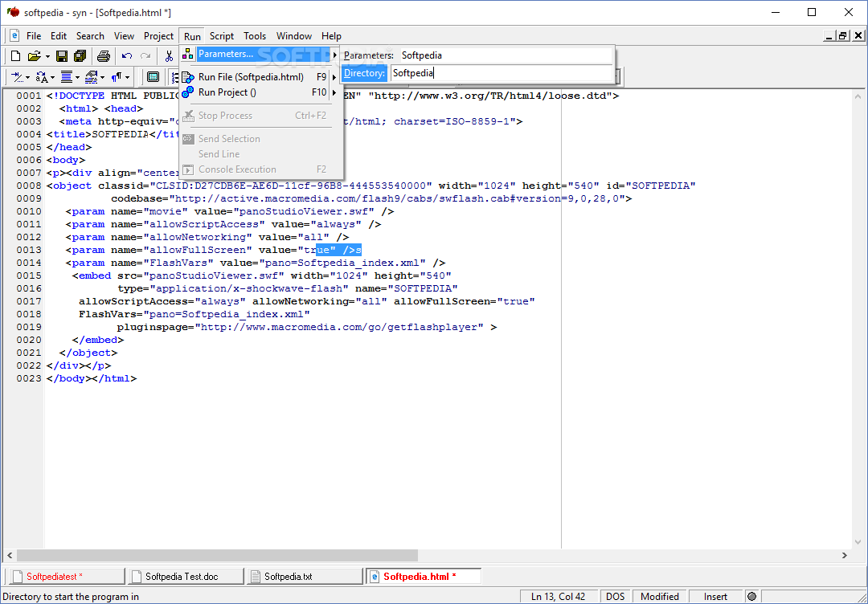
Task: Click the Redo arrow icon
Action: pyautogui.click(x=145, y=55)
